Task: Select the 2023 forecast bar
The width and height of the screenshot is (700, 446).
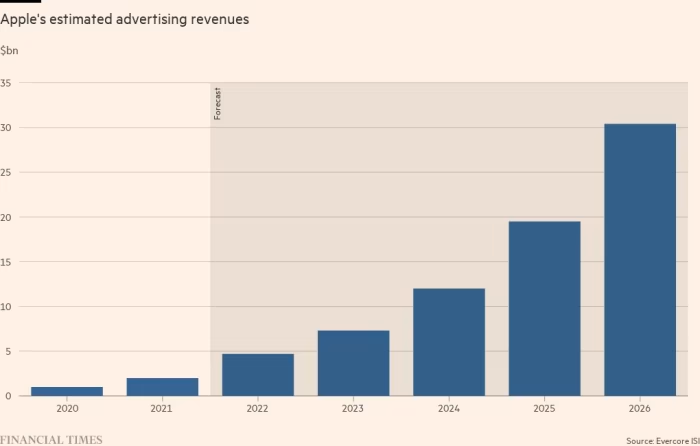Action: click(x=354, y=363)
